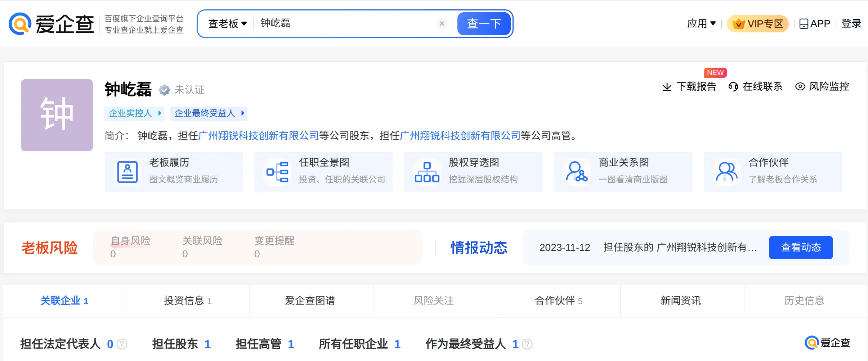Open the 商业关系图 relationship icon
Screen dimensions: 868x361
577,172
